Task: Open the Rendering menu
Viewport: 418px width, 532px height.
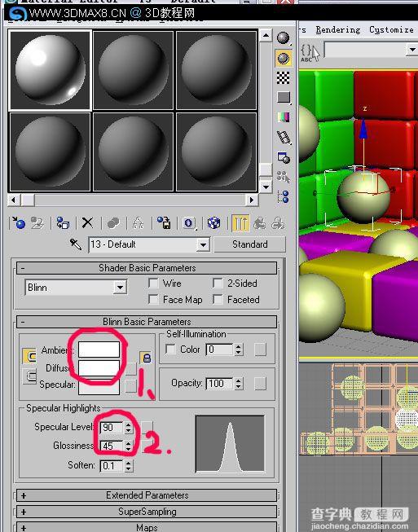Action: (337, 30)
